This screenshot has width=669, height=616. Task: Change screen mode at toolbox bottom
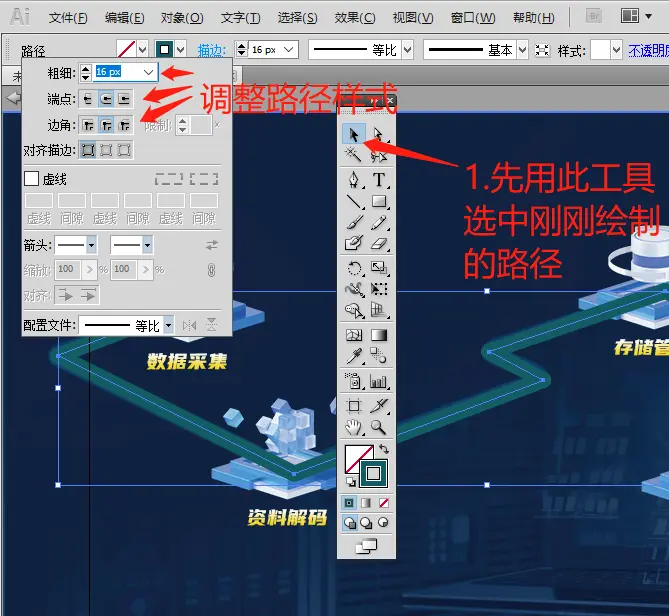click(x=366, y=546)
